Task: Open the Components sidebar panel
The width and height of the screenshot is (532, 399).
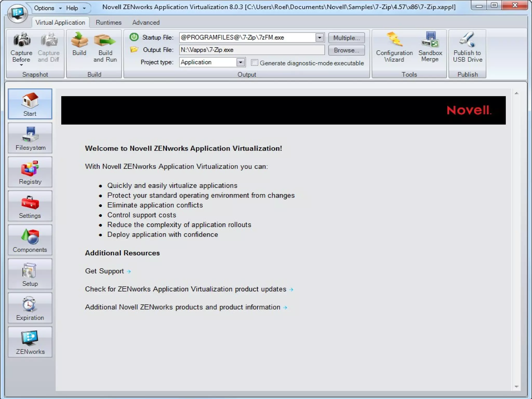Action: [x=30, y=240]
